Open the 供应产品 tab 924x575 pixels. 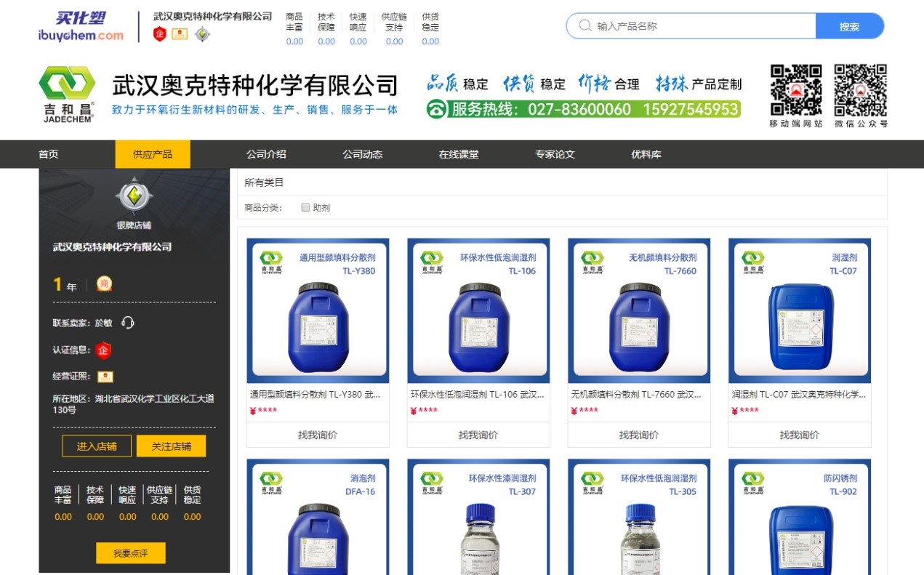pos(153,154)
